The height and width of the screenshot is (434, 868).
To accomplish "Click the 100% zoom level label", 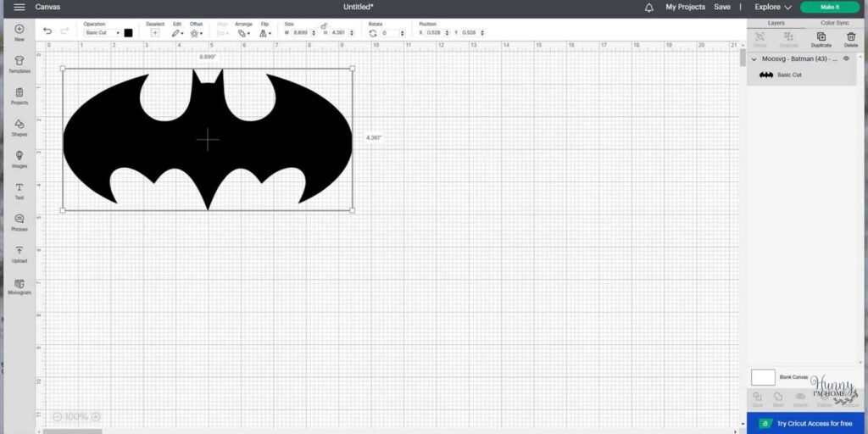I will coord(76,416).
